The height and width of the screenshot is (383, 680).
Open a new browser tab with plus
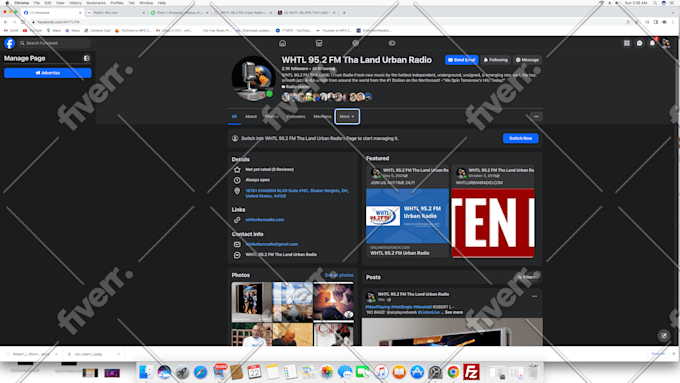click(344, 13)
